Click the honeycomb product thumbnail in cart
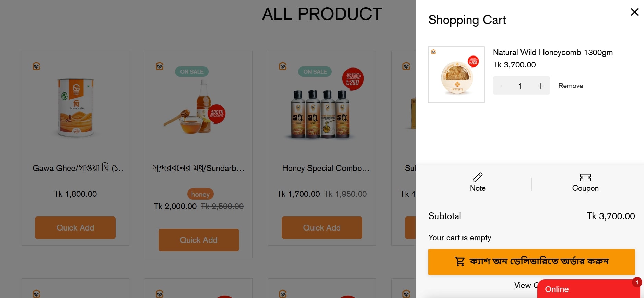This screenshot has width=644, height=298. point(456,75)
